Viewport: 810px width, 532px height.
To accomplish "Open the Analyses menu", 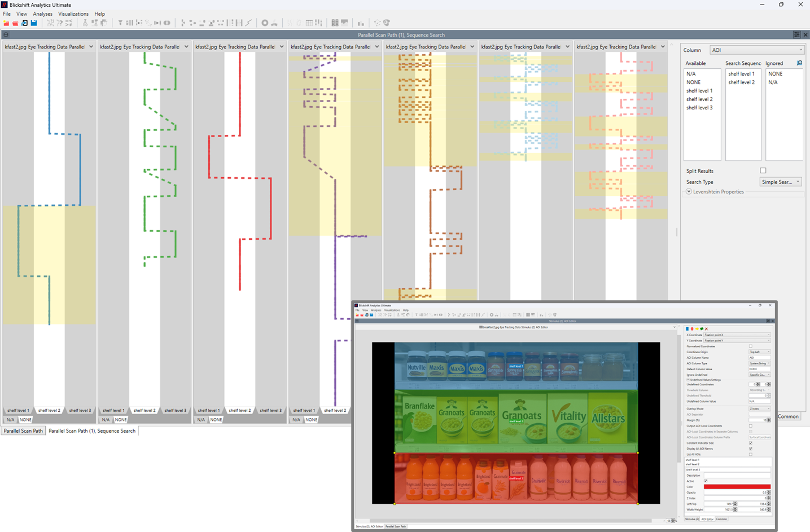I will click(x=42, y=14).
